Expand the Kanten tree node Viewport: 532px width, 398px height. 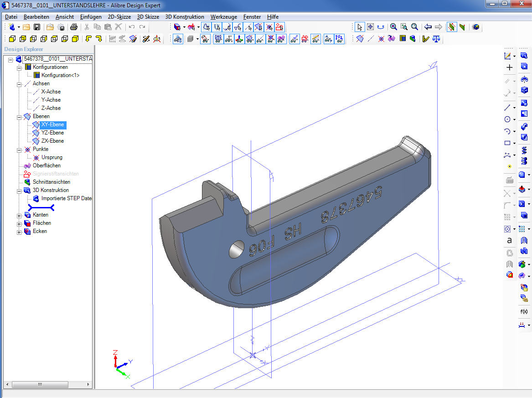coord(19,216)
